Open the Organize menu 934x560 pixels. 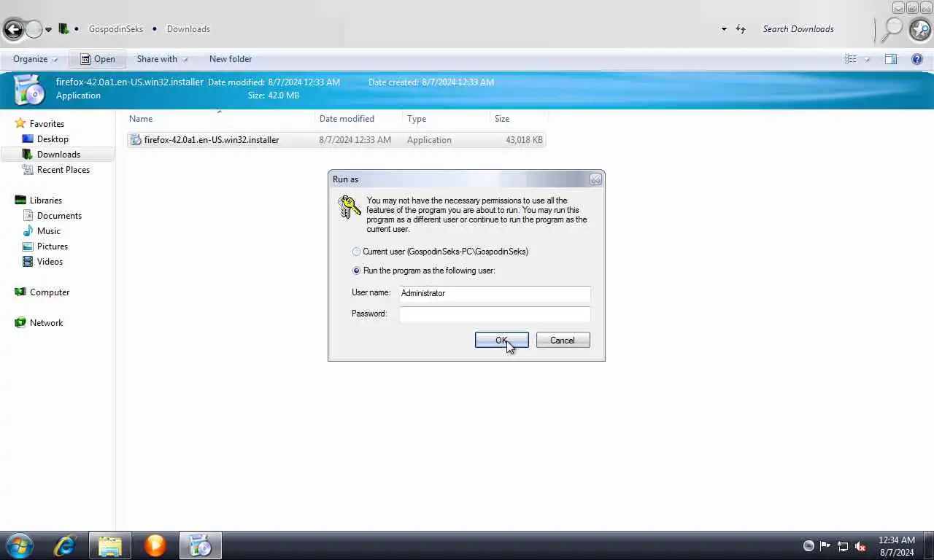[x=35, y=59]
